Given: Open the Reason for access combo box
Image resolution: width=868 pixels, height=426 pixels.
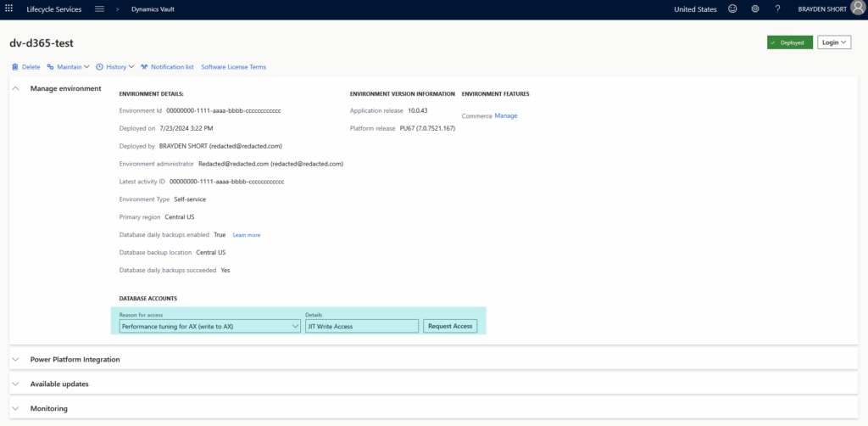Looking at the screenshot, I should [210, 326].
